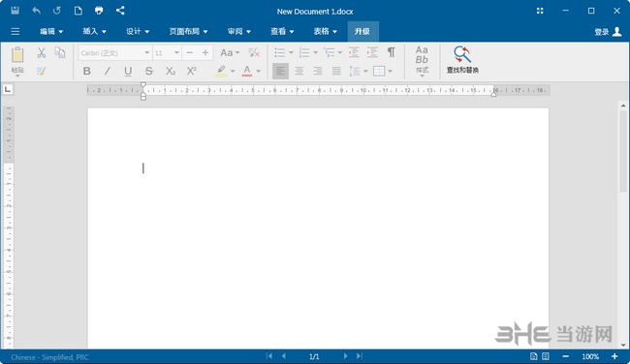Open the numbered list dropdown arrow
Screen dimensions: 630x364
pyautogui.click(x=315, y=52)
